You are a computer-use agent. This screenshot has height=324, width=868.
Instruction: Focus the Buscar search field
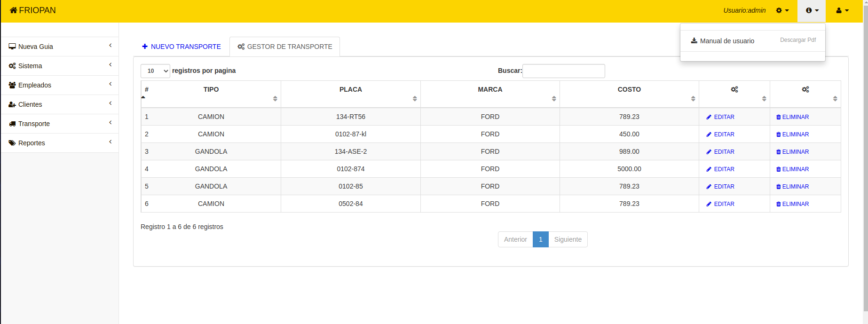[563, 71]
